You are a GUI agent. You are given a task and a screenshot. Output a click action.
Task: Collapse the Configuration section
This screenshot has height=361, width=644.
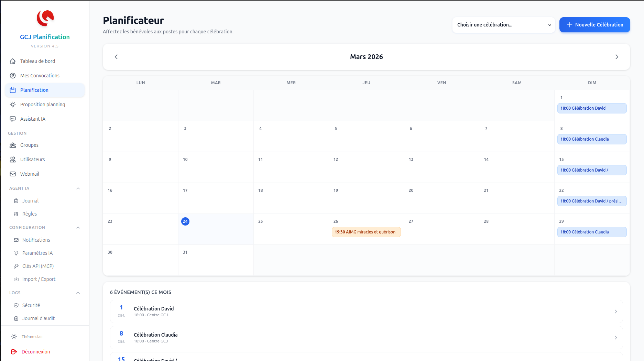[x=78, y=228]
